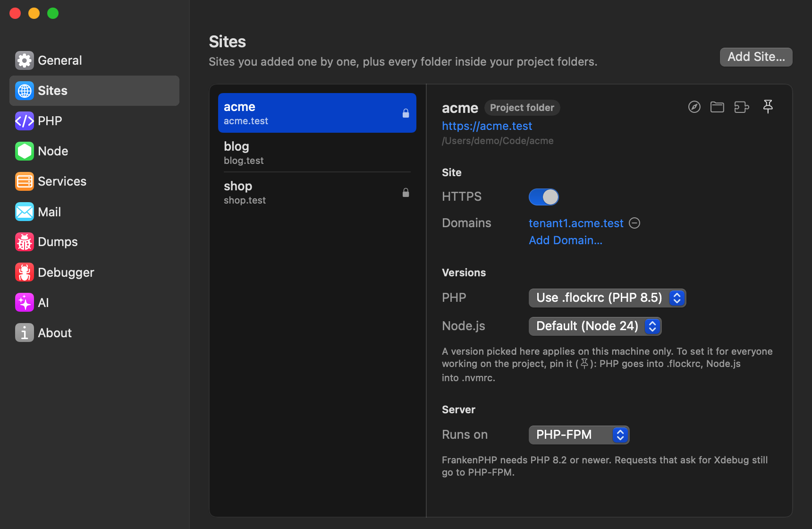Switch to the Dumps sidebar section
Image resolution: width=812 pixels, height=529 pixels.
(94, 242)
